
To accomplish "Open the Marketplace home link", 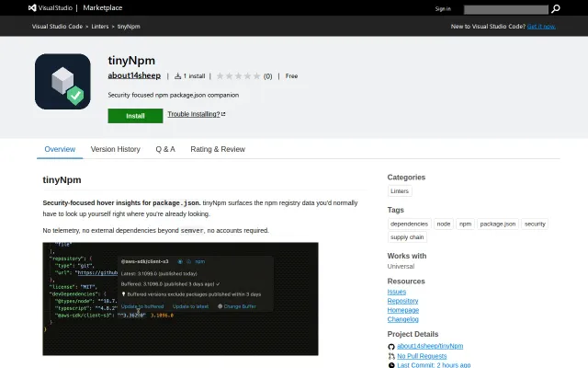I will 102,8.
